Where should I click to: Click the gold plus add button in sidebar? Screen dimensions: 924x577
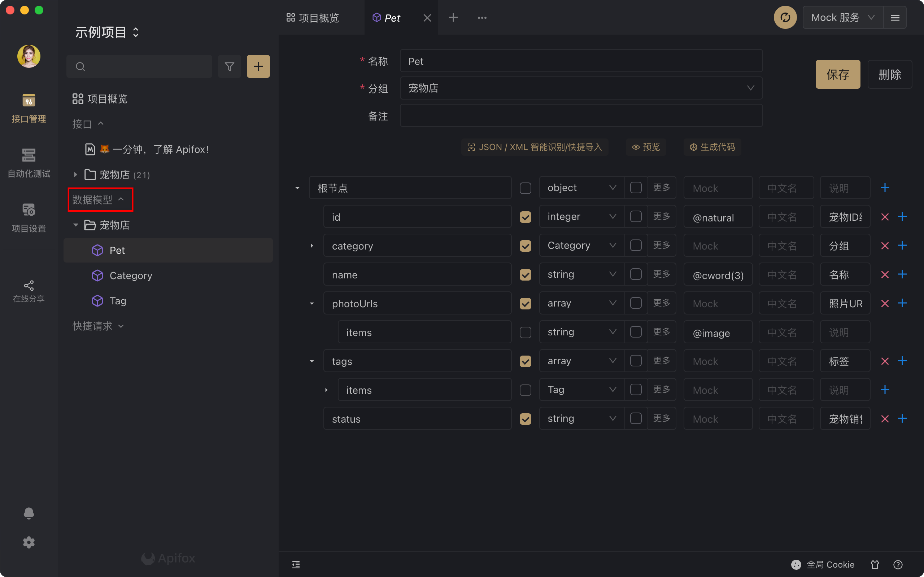[258, 66]
